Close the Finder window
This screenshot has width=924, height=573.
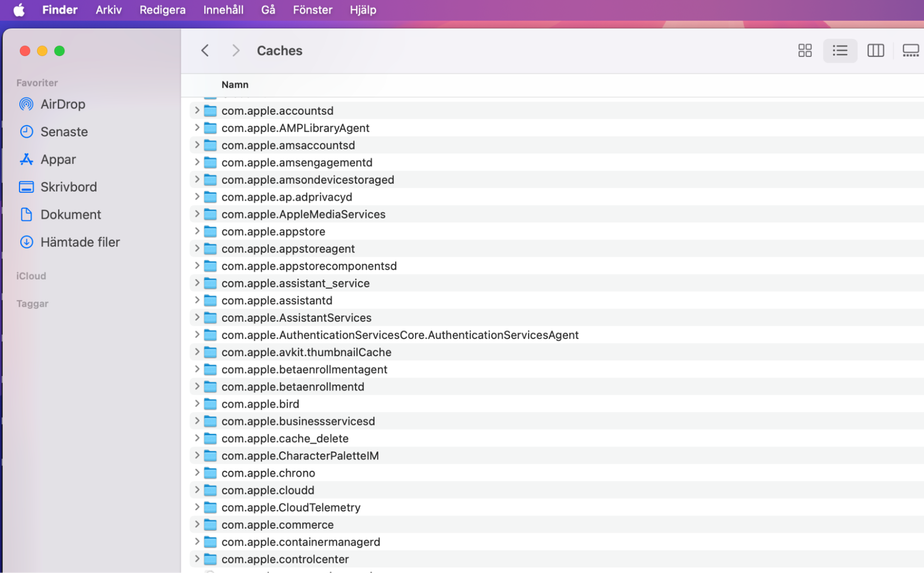point(25,51)
